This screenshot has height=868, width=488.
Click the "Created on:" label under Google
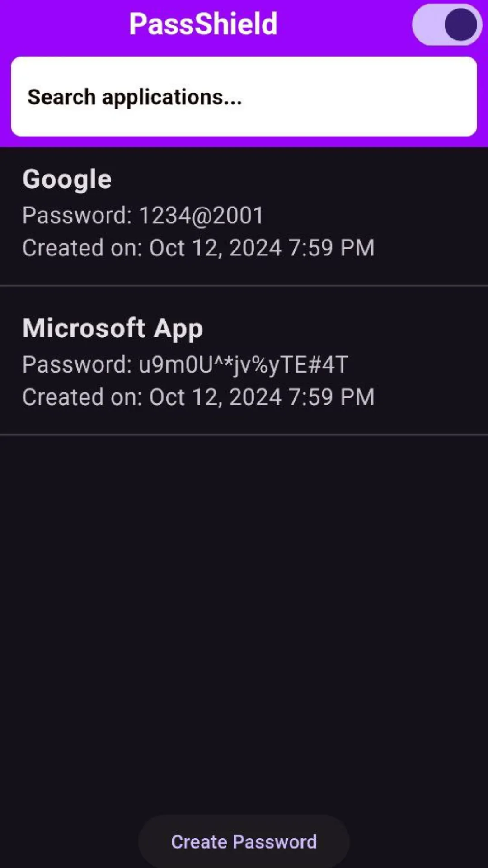click(x=82, y=248)
